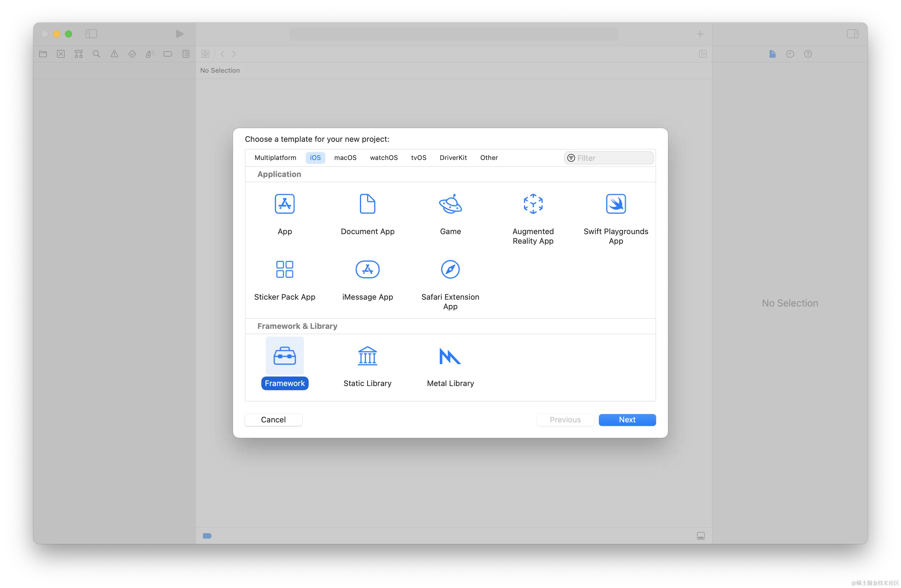Pick the Game template icon

(450, 204)
